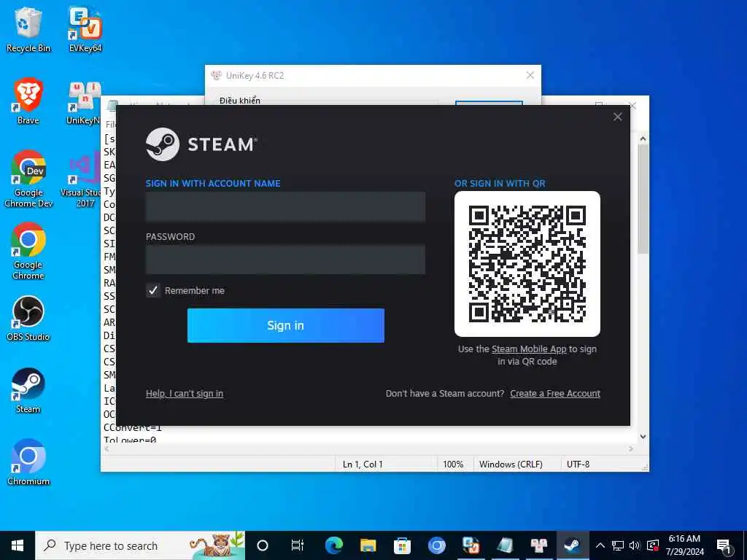This screenshot has height=560, width=747.
Task: Launch Google Chrome from the desktop
Action: pyautogui.click(x=28, y=251)
